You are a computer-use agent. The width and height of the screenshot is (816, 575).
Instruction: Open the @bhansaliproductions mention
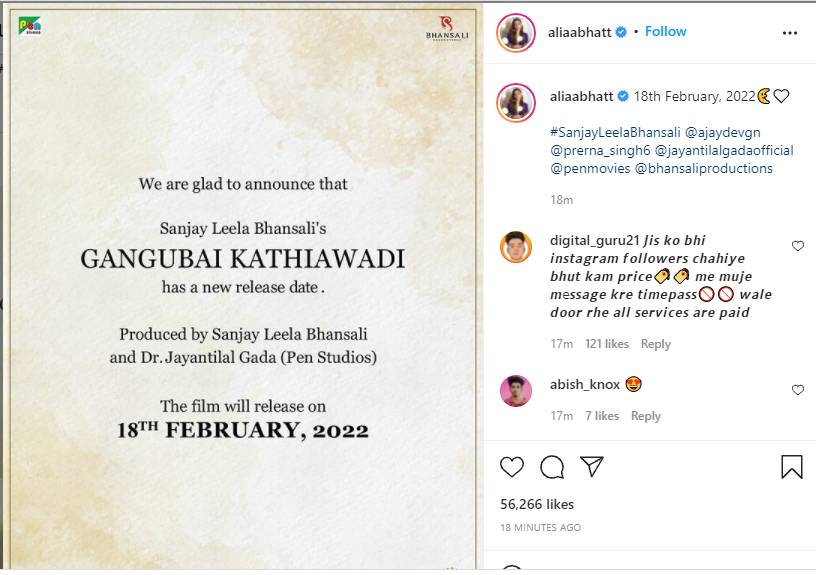[x=704, y=168]
